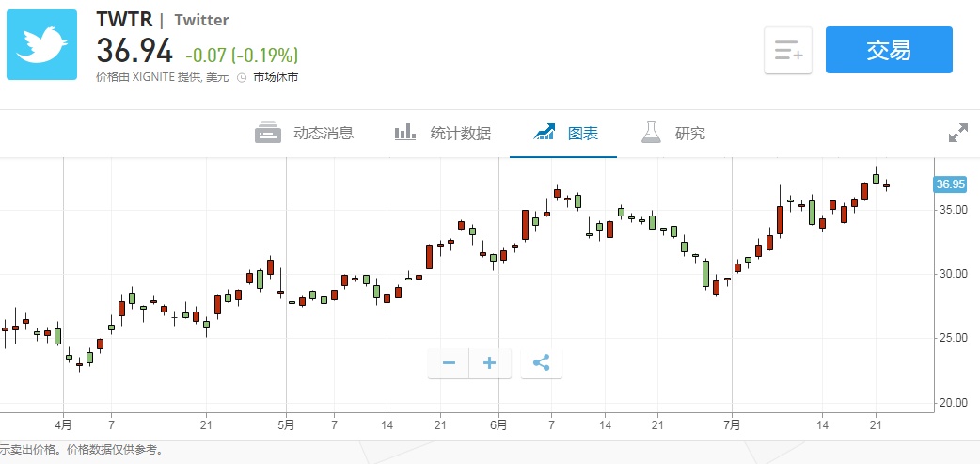Add TWTR to watchlist icon
Viewport: 980px width, 464px height.
(787, 51)
